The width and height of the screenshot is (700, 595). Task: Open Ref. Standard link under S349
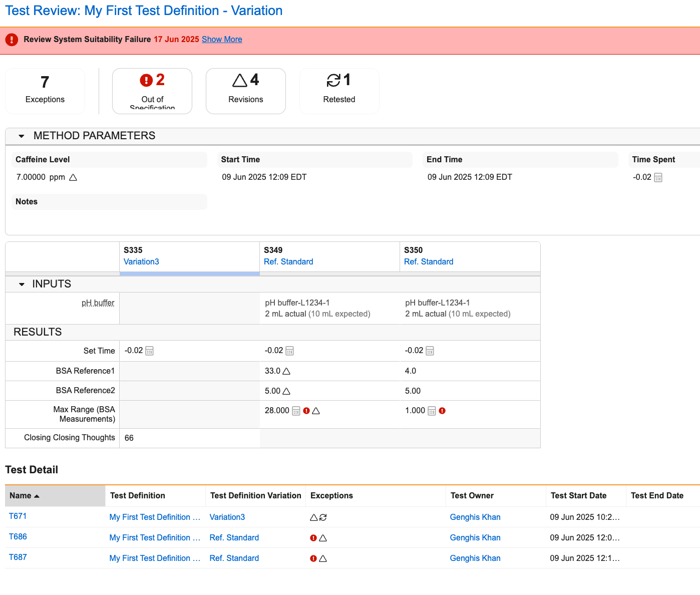(288, 261)
